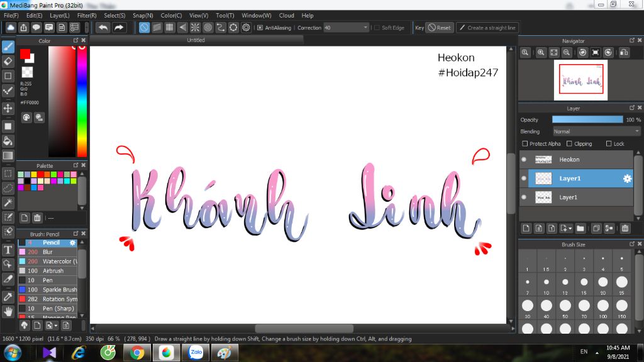Screen dimensions: 644x362
Task: Enable Soft Edge checkbox
Action: pos(377,28)
